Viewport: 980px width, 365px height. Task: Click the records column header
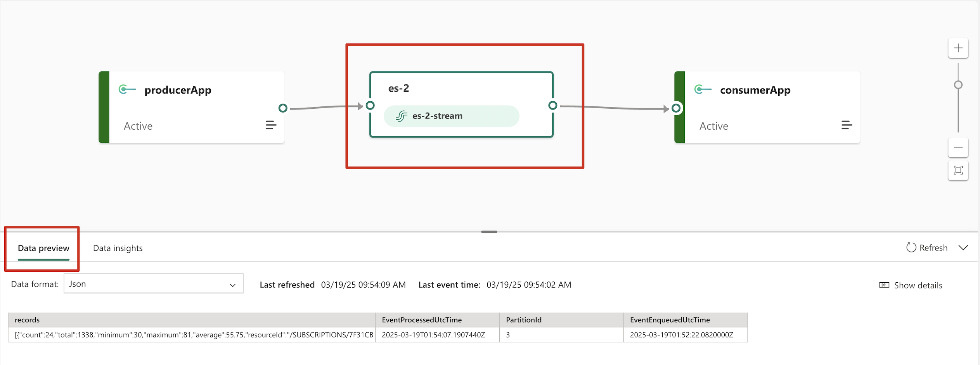point(192,320)
